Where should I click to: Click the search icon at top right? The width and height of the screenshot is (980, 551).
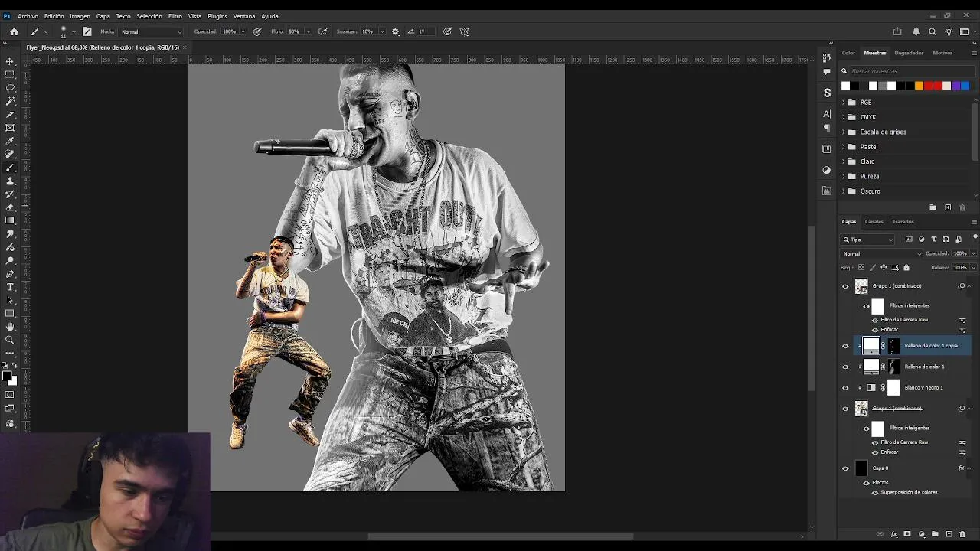(x=932, y=31)
